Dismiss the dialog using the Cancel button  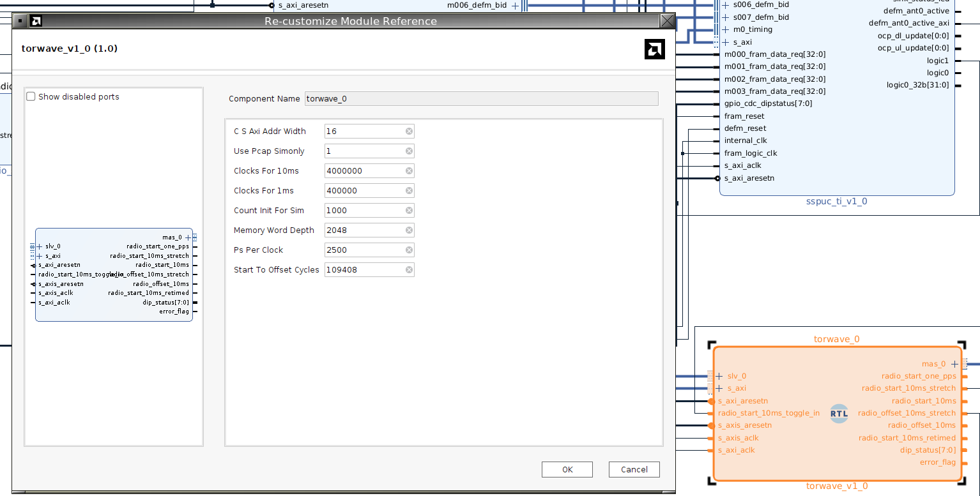[634, 469]
